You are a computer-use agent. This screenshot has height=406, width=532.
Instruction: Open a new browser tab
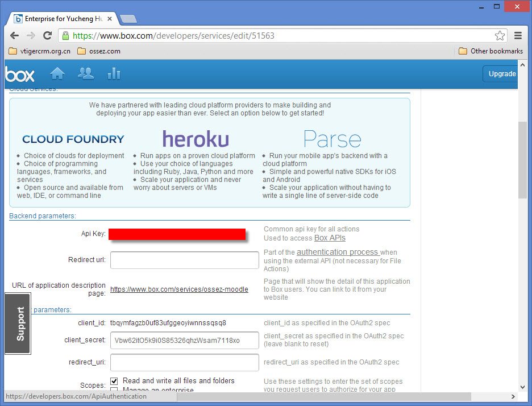click(128, 19)
